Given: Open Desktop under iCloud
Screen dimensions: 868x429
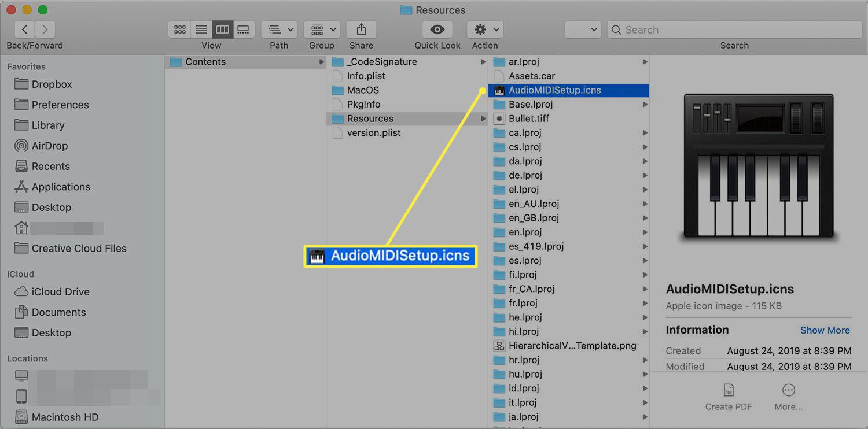Looking at the screenshot, I should click(43, 333).
